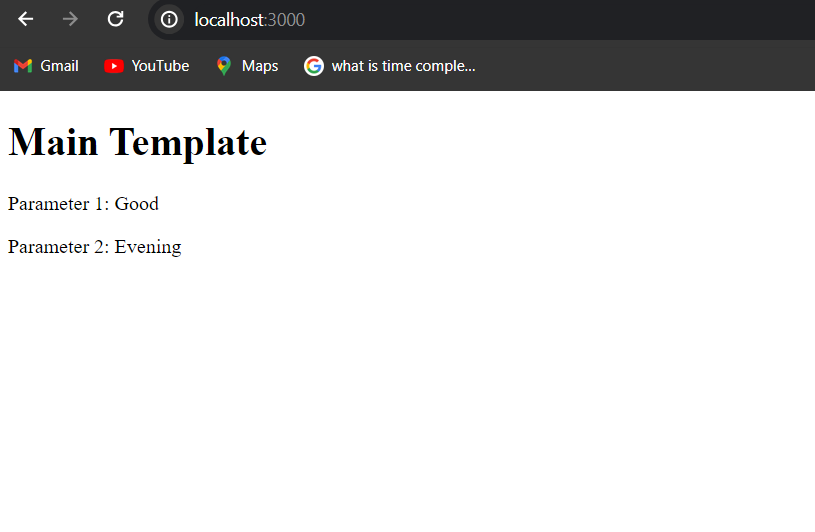Click the browser forward arrow
The image size is (815, 532).
point(70,20)
